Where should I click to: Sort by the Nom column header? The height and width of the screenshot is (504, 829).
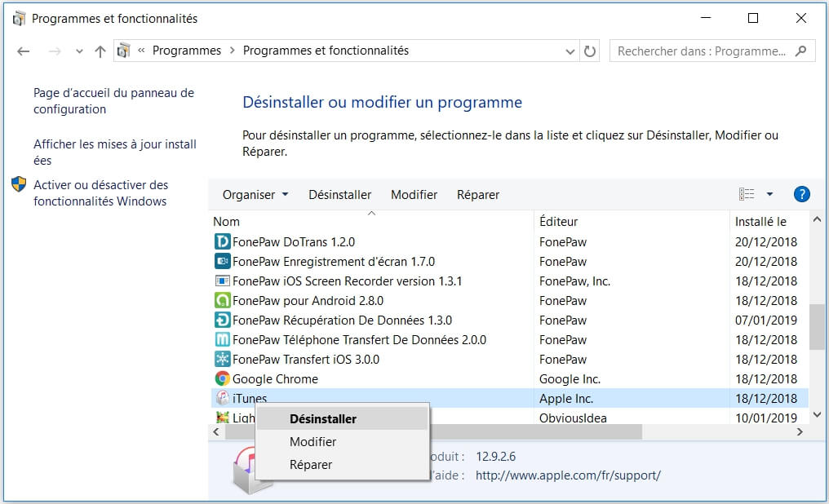226,222
